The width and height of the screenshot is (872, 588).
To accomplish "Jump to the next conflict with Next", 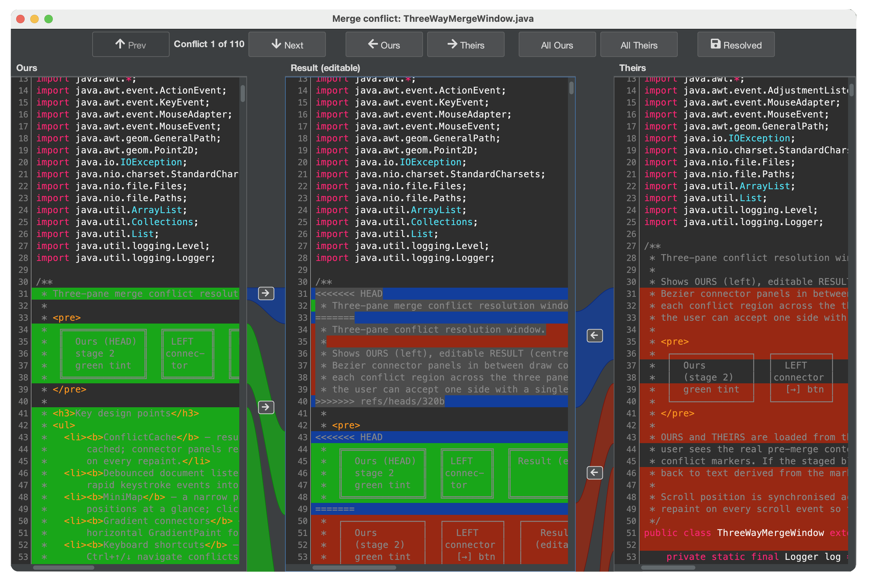I will pos(287,45).
